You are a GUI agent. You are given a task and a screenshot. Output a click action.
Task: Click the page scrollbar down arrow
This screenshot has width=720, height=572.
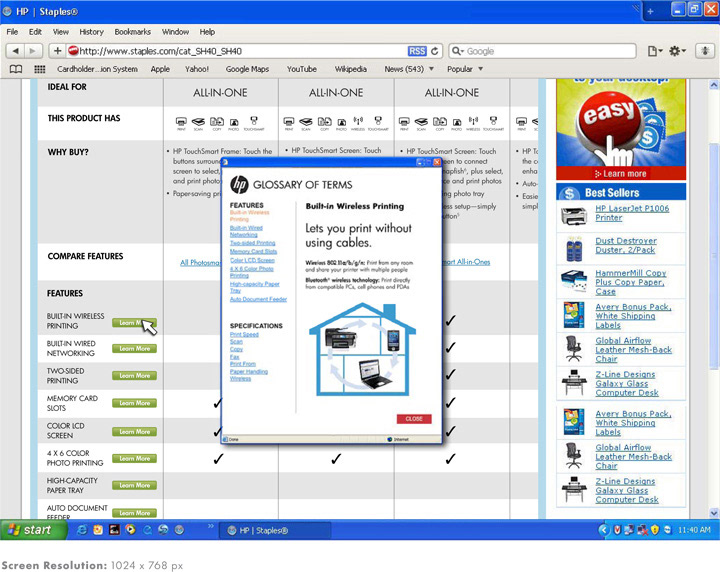point(714,513)
